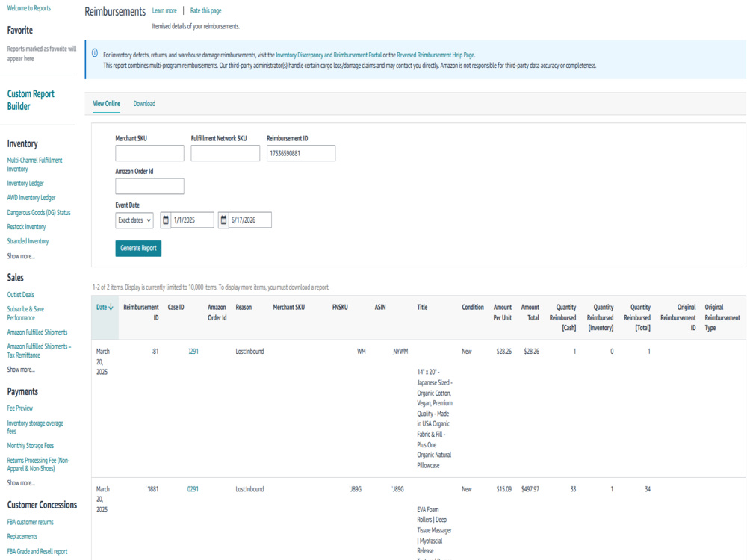Click the Fulfillment Network SKU input field
The width and height of the screenshot is (747, 560).
[x=226, y=153]
